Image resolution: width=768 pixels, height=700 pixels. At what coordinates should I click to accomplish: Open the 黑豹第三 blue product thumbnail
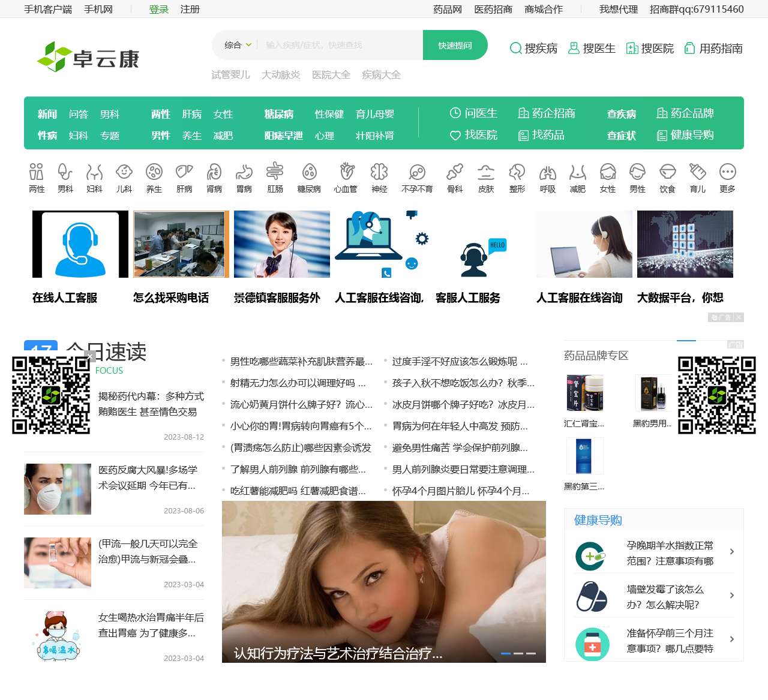(584, 456)
